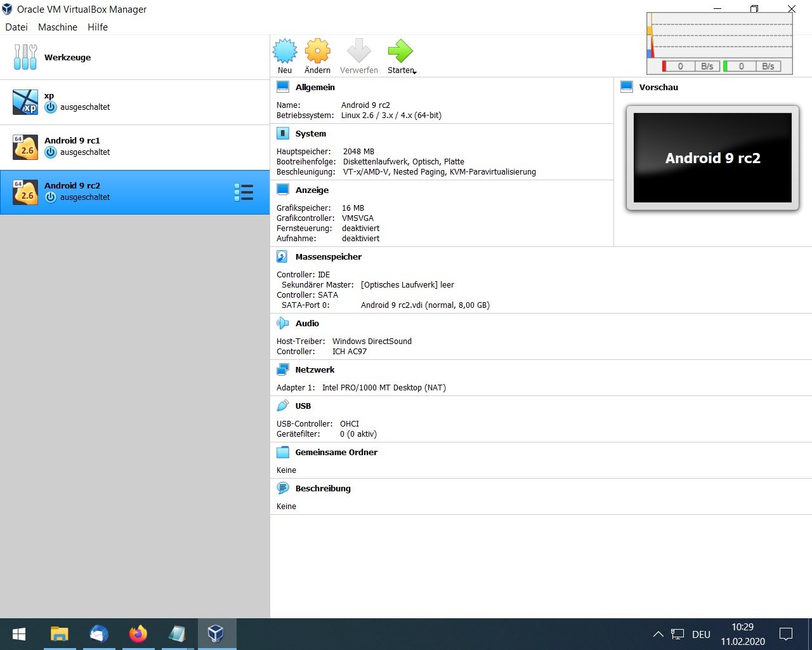Click the power state icon of xp
The height and width of the screenshot is (650, 812).
[51, 107]
